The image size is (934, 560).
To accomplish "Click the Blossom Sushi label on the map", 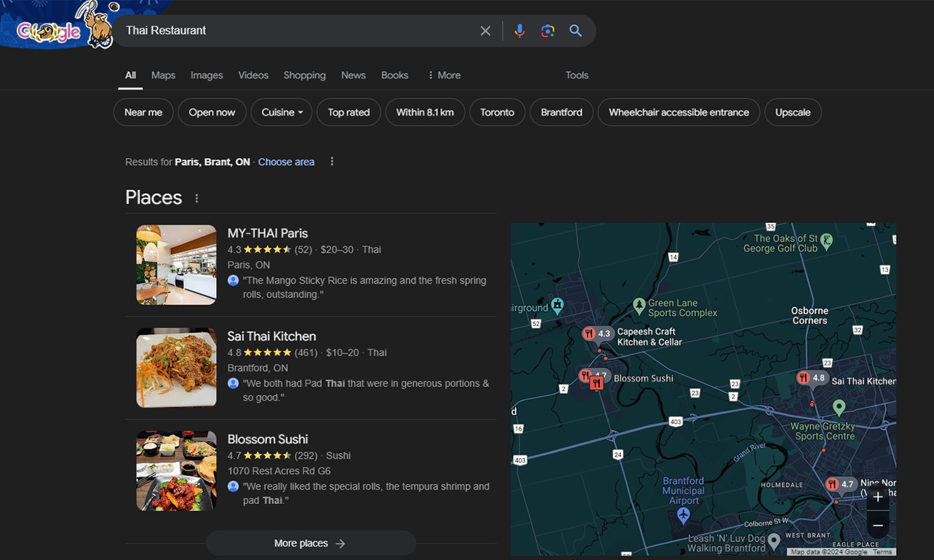I will point(644,378).
